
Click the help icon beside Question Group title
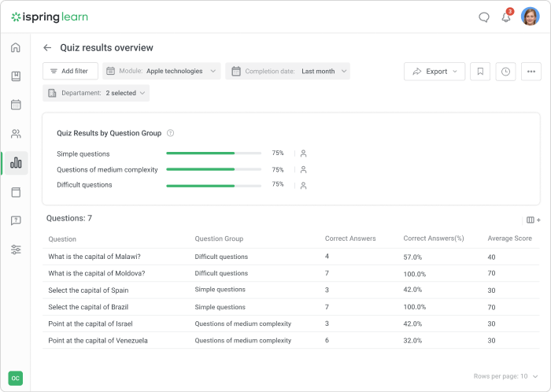tap(171, 133)
